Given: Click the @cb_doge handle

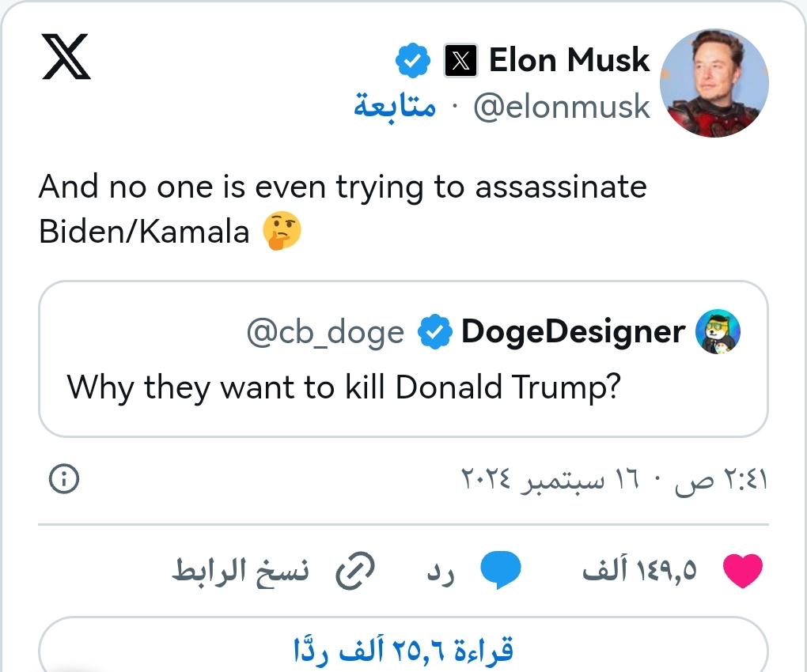Looking at the screenshot, I should pos(325,333).
